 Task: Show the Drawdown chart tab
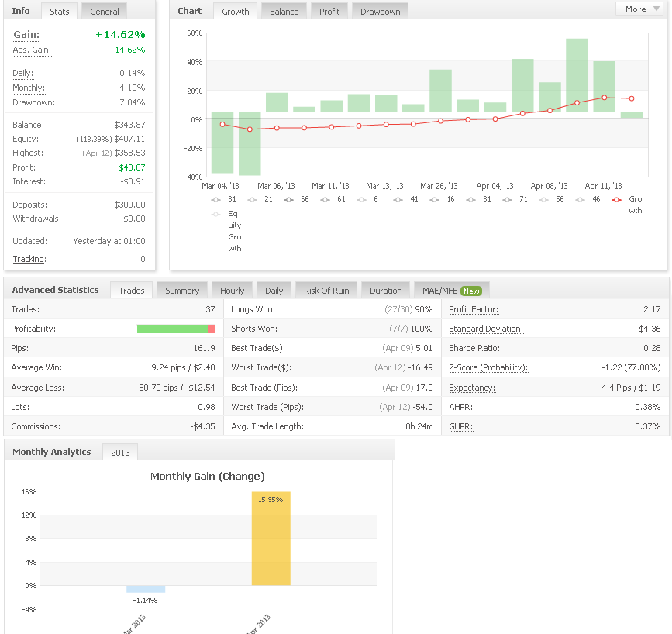click(x=380, y=12)
